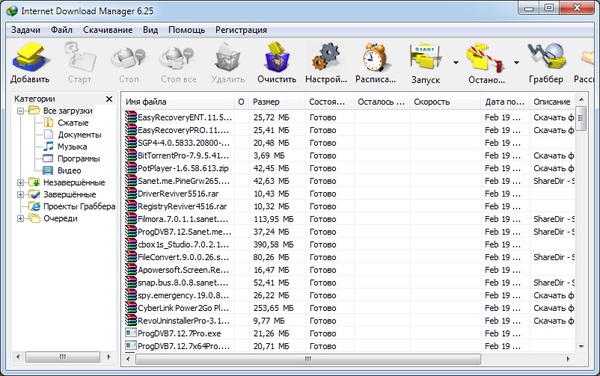Click the Очистить toolbar icon
Image resolution: width=600 pixels, height=376 pixels.
click(x=277, y=57)
